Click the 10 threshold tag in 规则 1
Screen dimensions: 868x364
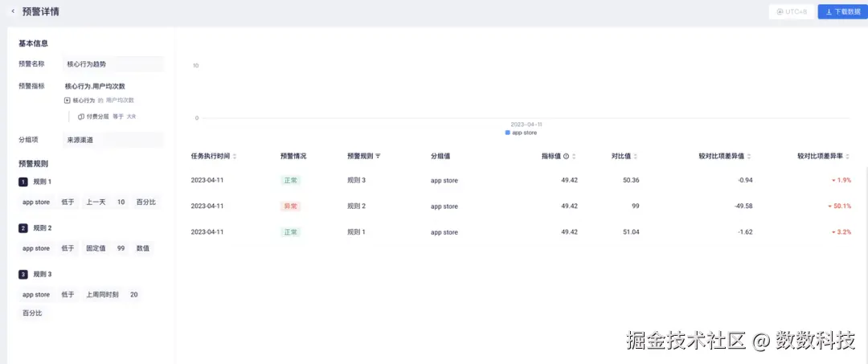[121, 202]
